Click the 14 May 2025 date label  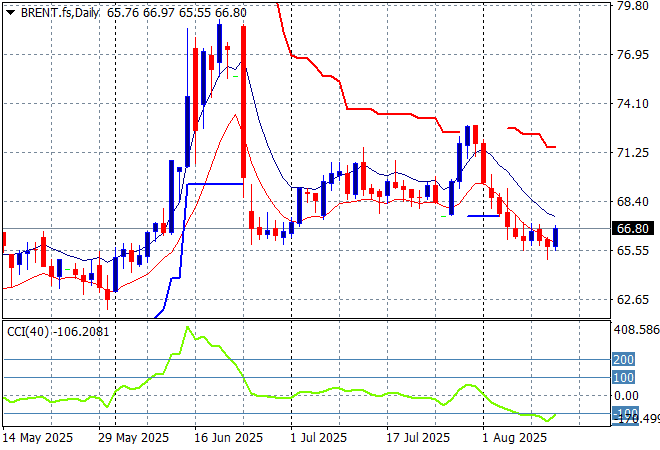pyautogui.click(x=38, y=438)
